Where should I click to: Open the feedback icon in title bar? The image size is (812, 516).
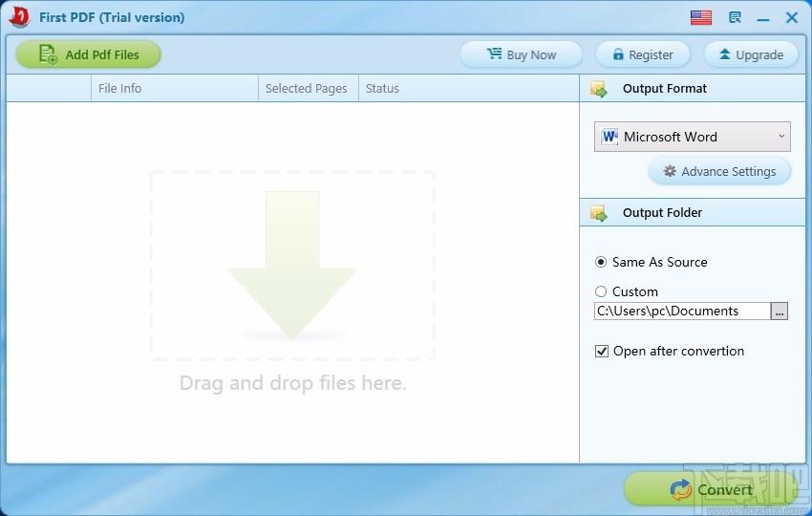pyautogui.click(x=735, y=17)
